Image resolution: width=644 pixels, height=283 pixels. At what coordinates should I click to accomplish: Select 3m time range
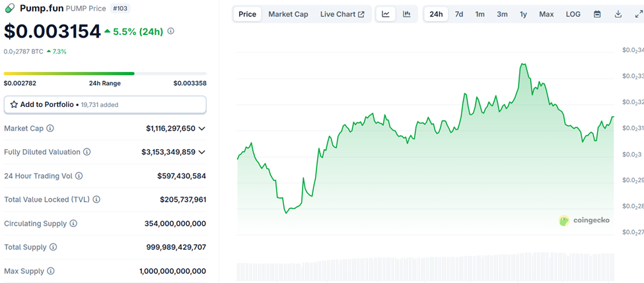point(502,14)
